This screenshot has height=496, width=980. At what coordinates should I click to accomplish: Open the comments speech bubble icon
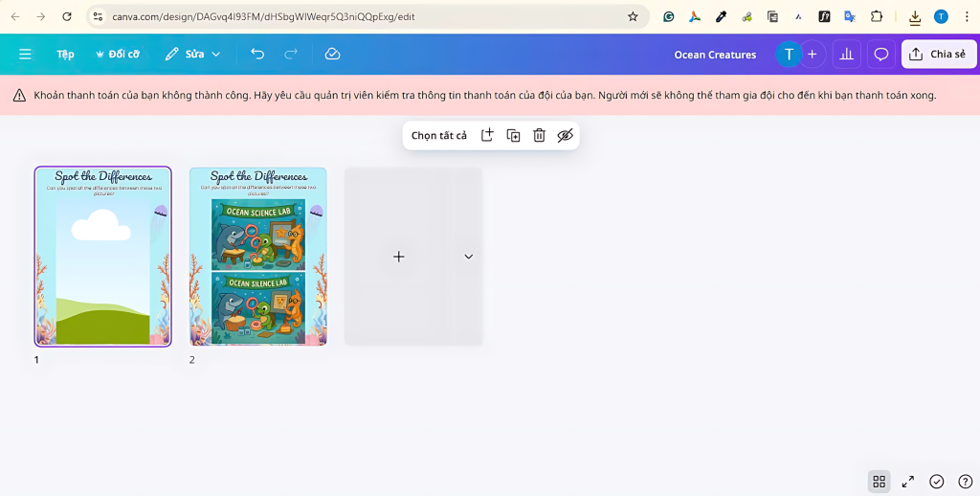[x=881, y=55]
